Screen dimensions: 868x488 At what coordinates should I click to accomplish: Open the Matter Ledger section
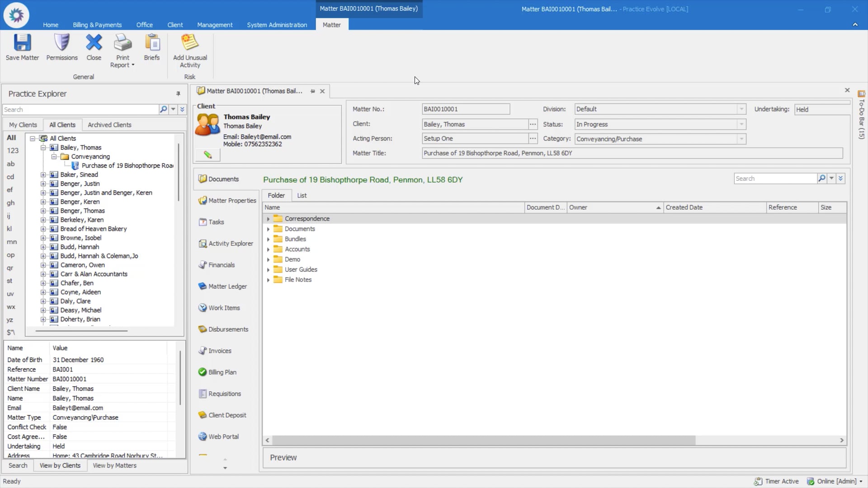pyautogui.click(x=223, y=286)
